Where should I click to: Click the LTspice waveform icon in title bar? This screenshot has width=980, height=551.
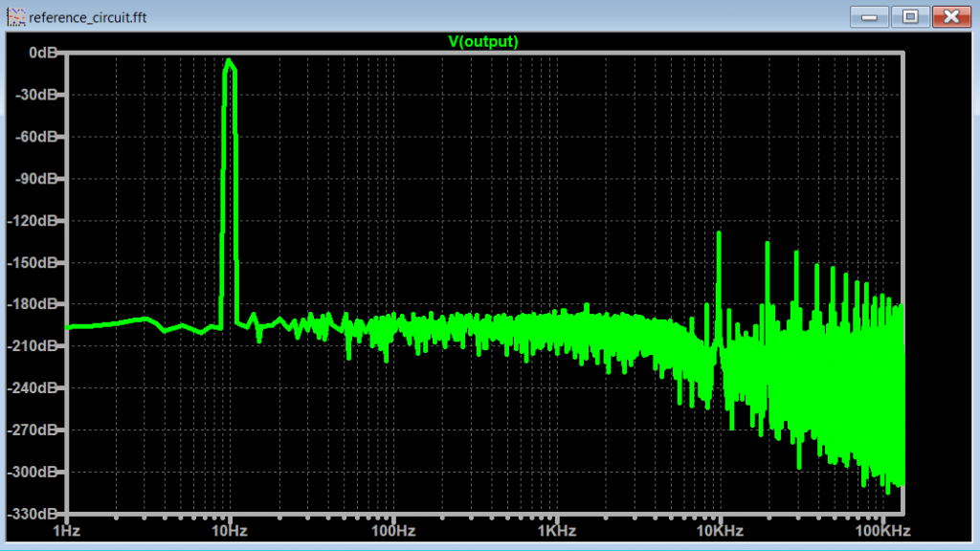pyautogui.click(x=16, y=17)
